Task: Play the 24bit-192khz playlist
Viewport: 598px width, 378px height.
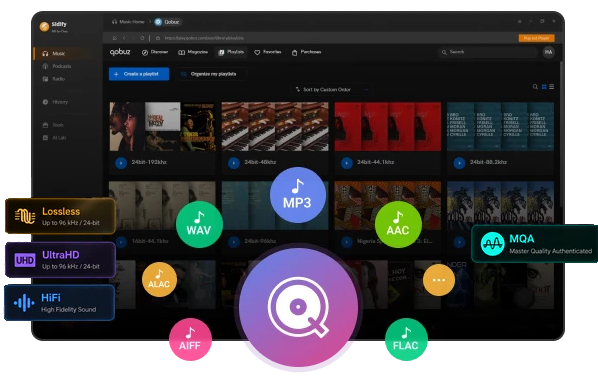Action: point(121,163)
